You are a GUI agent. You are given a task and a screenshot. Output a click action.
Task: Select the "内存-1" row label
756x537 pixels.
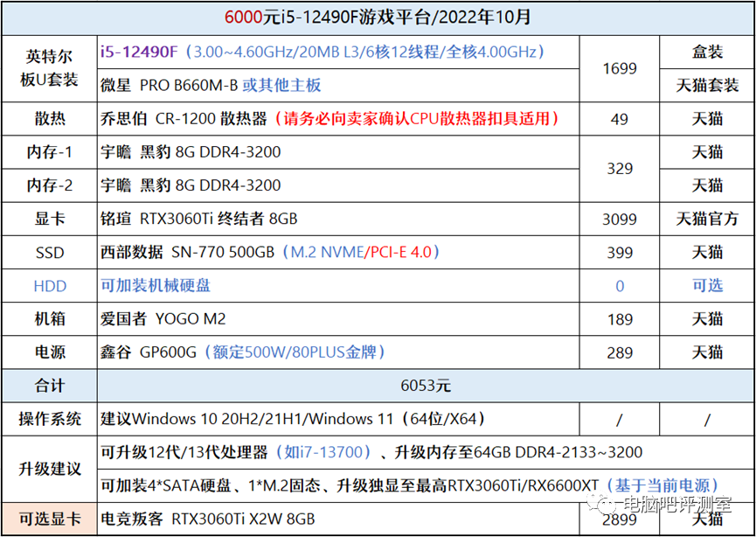click(49, 152)
